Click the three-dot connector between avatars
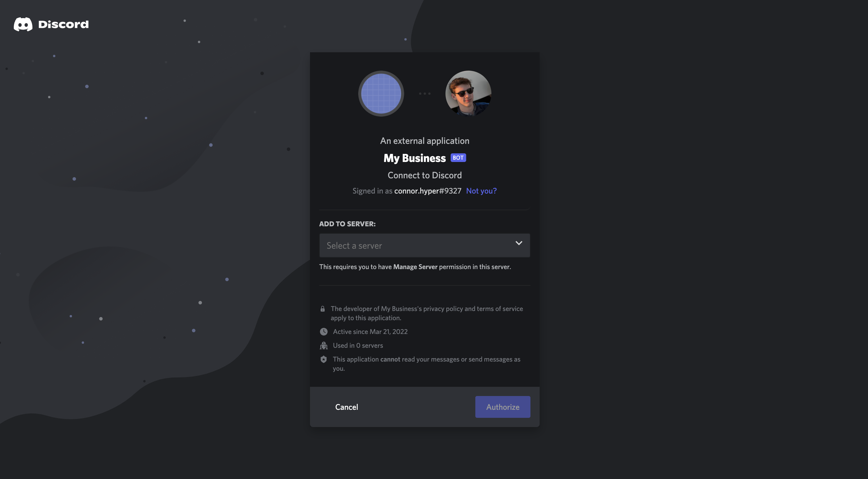The height and width of the screenshot is (479, 868). pos(425,93)
